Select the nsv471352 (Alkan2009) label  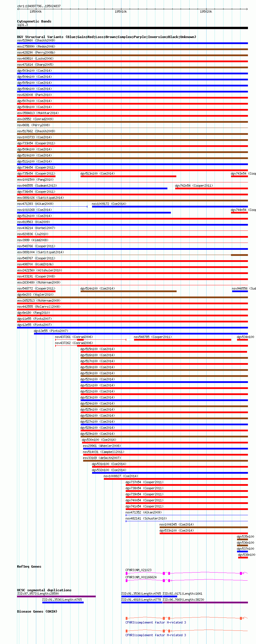pos(144,512)
